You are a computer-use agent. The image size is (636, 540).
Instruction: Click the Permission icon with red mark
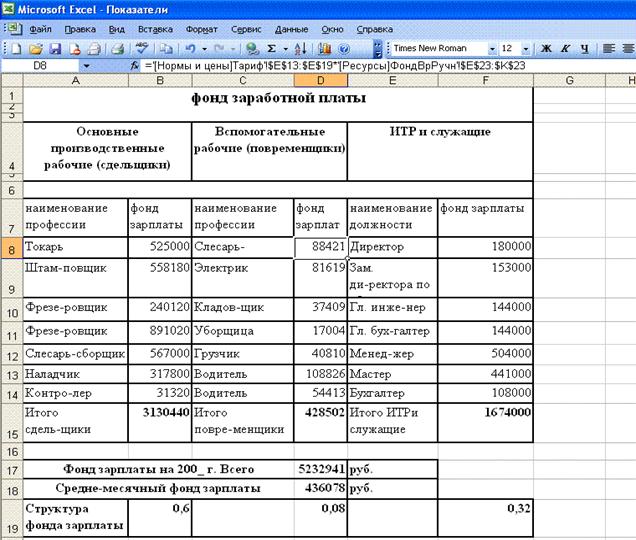pos(75,49)
